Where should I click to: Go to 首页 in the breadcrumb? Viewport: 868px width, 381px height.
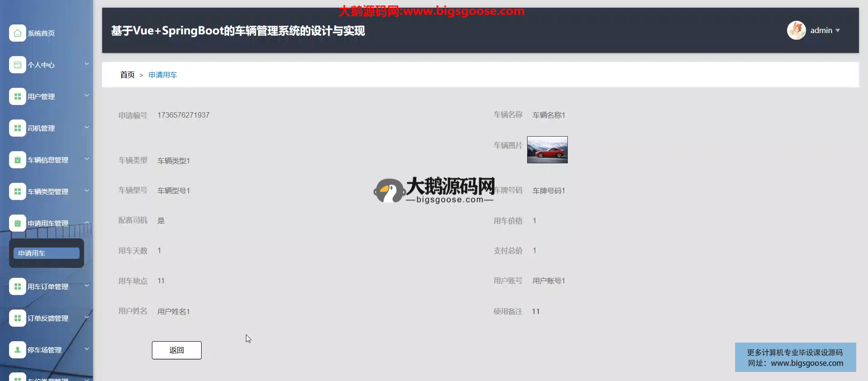[127, 75]
